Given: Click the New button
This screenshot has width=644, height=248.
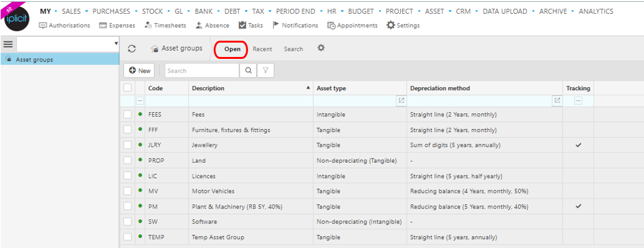Looking at the screenshot, I should 139,71.
